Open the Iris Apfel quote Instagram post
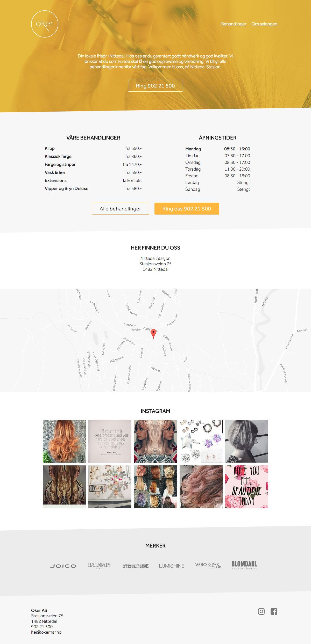311x644 pixels. tap(110, 441)
